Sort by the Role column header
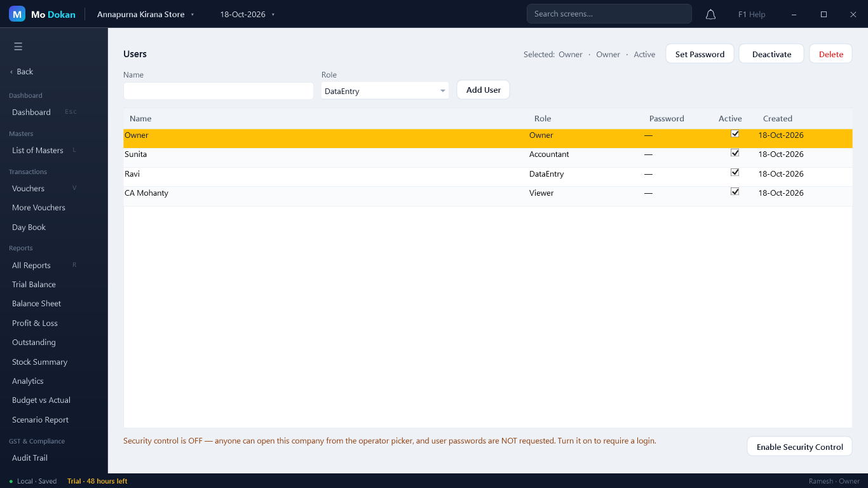Viewport: 868px width, 488px height. pyautogui.click(x=543, y=119)
